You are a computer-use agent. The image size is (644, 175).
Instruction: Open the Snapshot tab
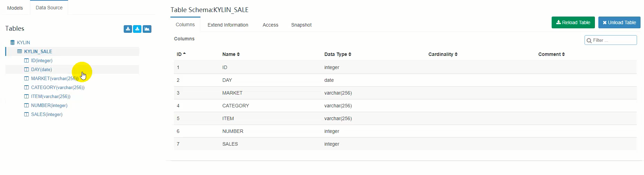[301, 25]
